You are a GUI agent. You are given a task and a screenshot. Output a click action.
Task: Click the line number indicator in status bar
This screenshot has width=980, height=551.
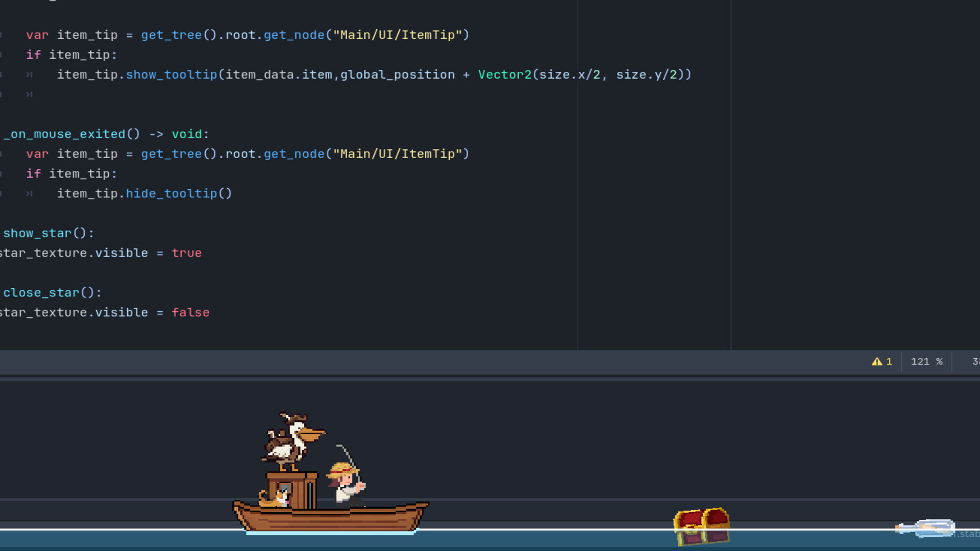pyautogui.click(x=975, y=362)
